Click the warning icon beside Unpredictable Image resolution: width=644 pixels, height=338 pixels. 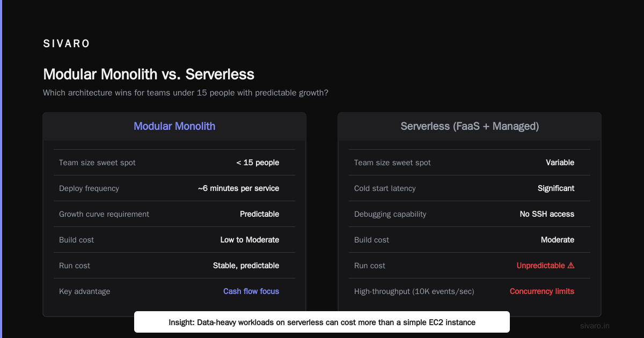(x=571, y=266)
